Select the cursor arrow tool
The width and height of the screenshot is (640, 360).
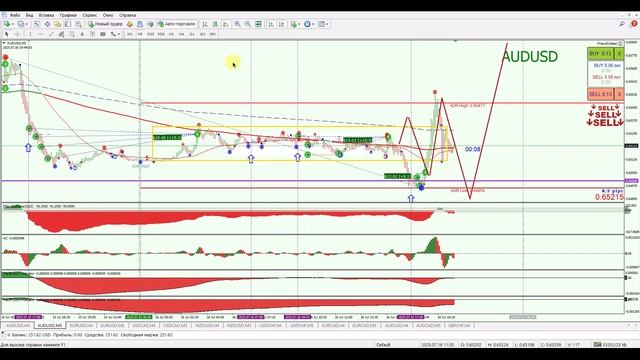tap(7, 34)
